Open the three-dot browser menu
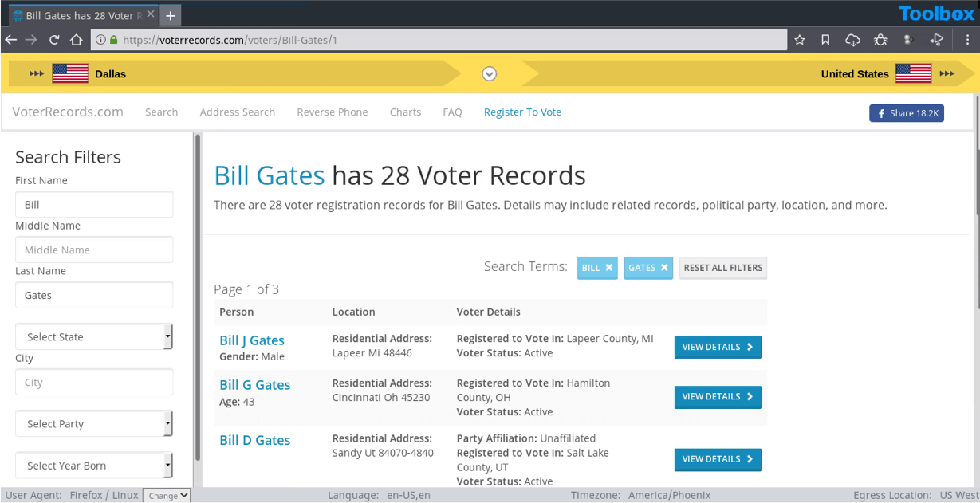This screenshot has width=980, height=503. 966,40
